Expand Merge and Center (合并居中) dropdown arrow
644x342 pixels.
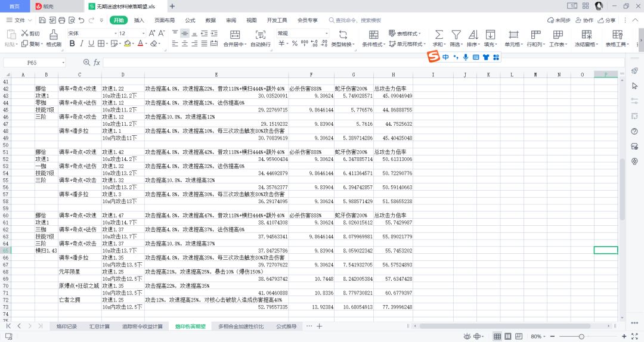[x=245, y=44]
